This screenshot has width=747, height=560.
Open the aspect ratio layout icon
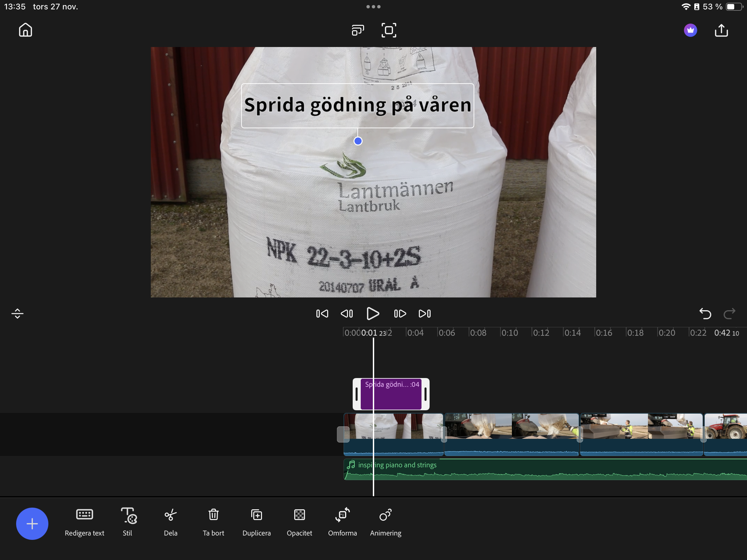[x=358, y=30]
